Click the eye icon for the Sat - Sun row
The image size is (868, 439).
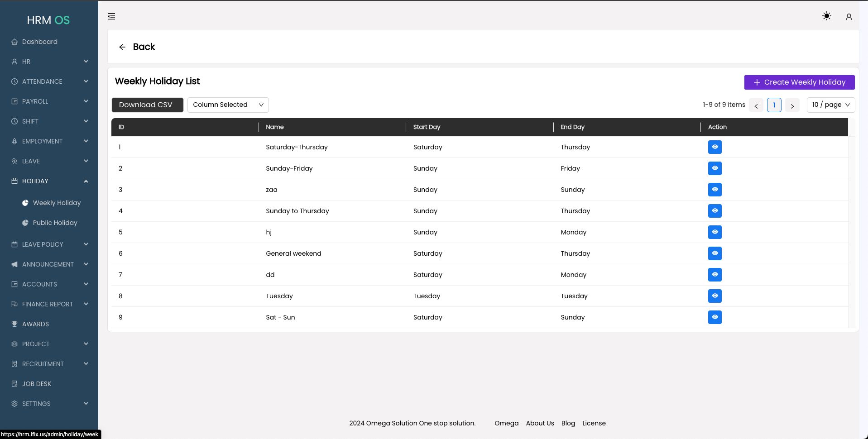(715, 317)
